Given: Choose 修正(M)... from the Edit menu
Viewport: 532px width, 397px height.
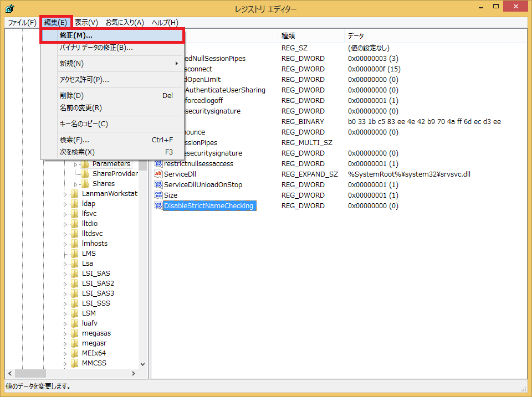Looking at the screenshot, I should click(x=112, y=35).
